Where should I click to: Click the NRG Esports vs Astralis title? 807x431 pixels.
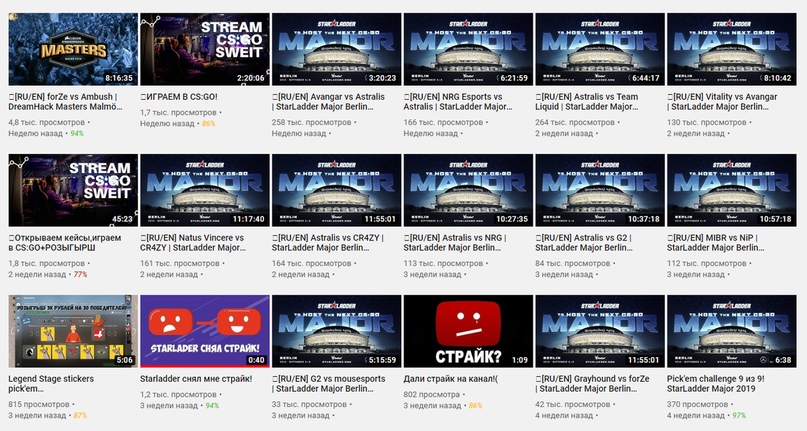click(x=466, y=103)
